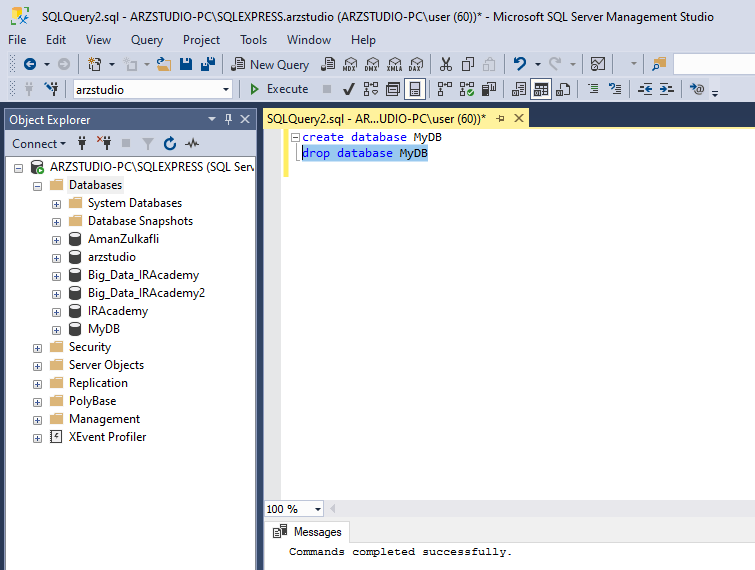Click the search input field in toolbar

click(x=714, y=64)
